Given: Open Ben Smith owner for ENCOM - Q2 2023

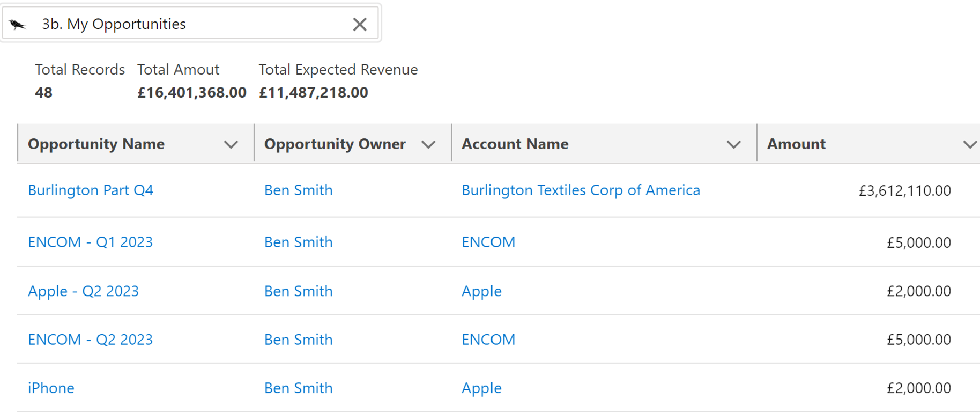Looking at the screenshot, I should click(x=298, y=340).
